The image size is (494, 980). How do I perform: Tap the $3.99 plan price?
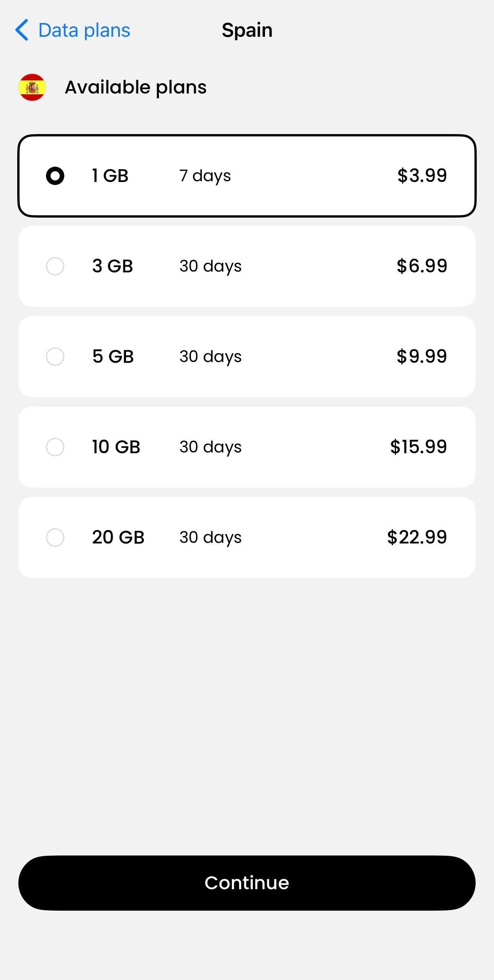pyautogui.click(x=422, y=175)
